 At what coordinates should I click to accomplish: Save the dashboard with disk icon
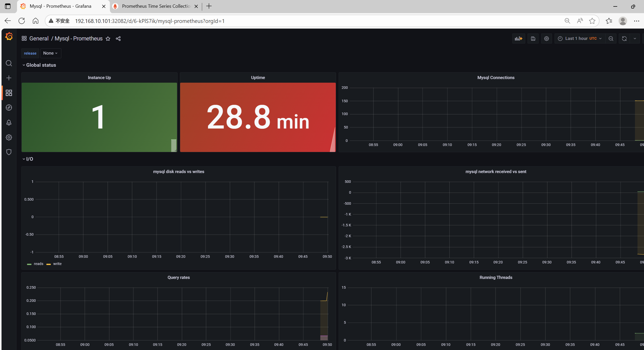pyautogui.click(x=533, y=39)
